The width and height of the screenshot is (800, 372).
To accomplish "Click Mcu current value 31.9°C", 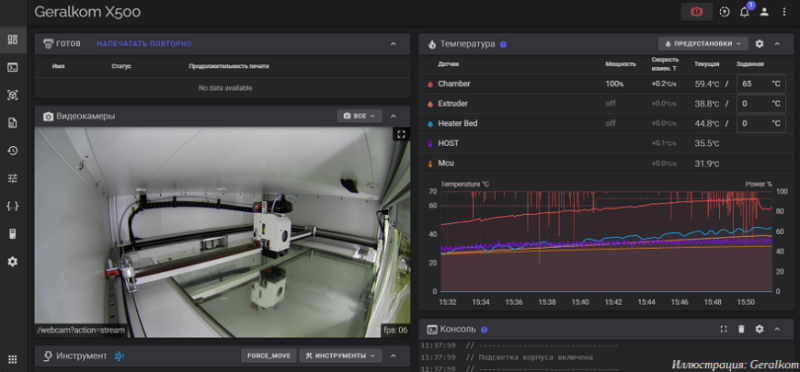I will click(x=707, y=163).
